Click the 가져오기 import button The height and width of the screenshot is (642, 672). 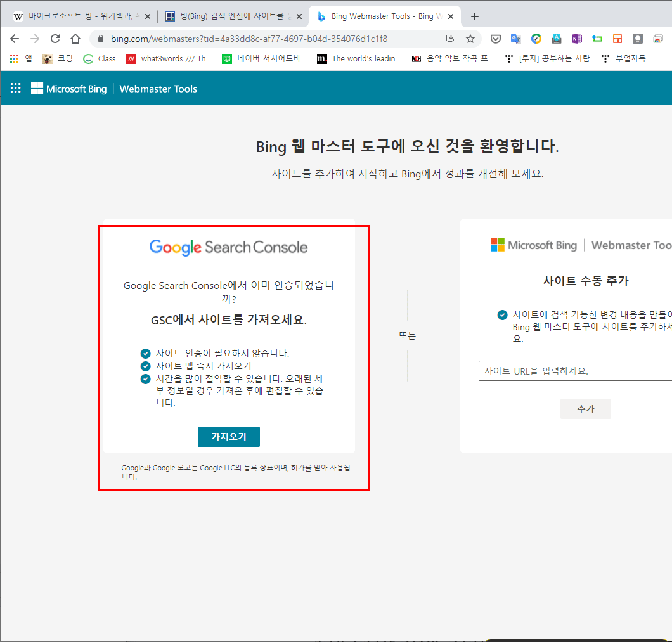pos(228,436)
